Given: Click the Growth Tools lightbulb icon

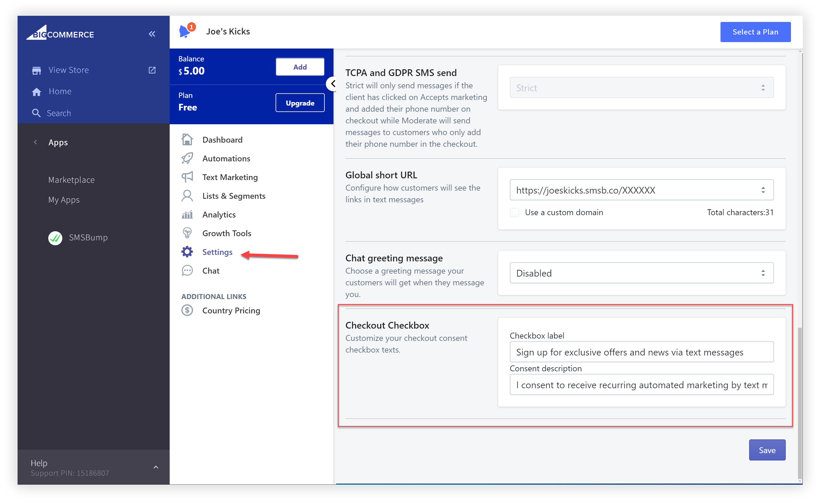Looking at the screenshot, I should point(187,233).
